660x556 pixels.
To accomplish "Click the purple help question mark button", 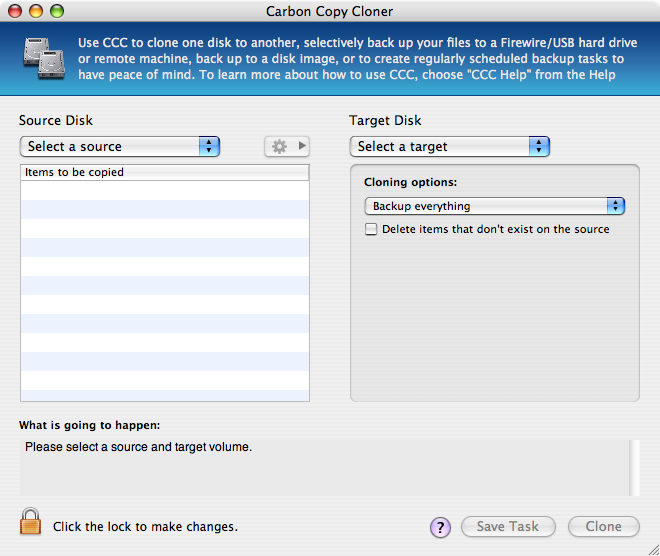I will (x=441, y=527).
